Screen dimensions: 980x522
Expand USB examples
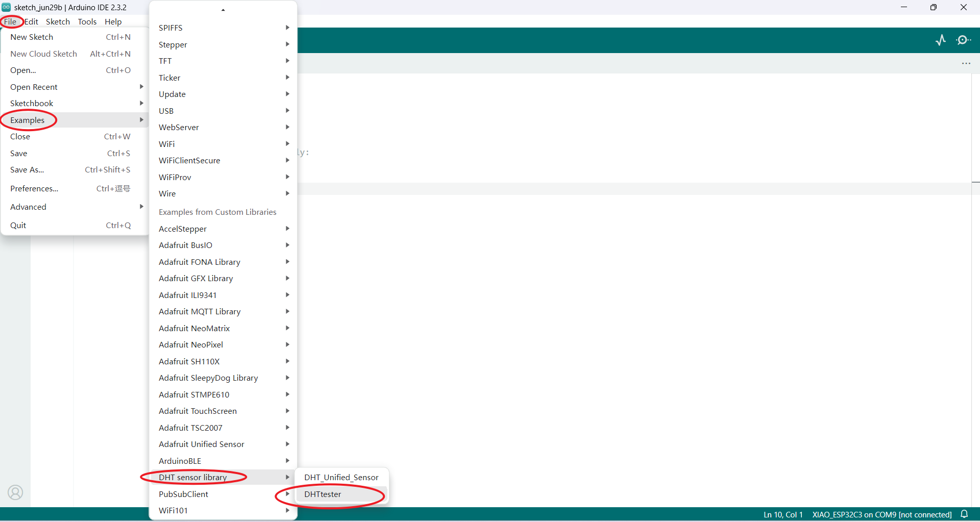(223, 111)
